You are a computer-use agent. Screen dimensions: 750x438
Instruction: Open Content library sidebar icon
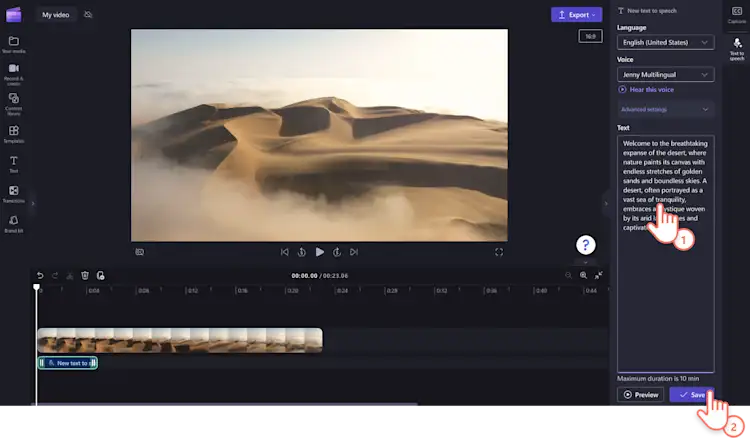point(13,104)
